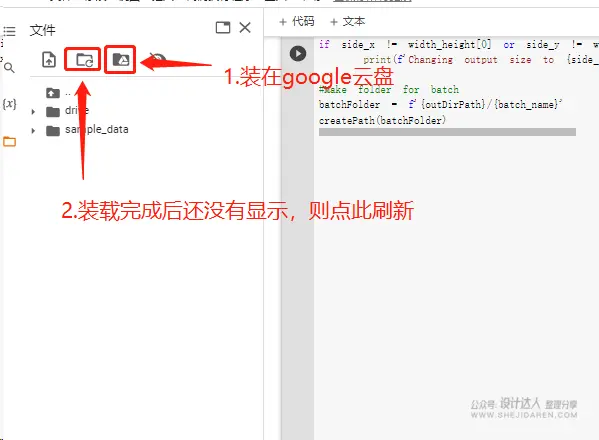Click the 'if side_x' code line
Viewport: 599px width, 440px height.
(459, 45)
